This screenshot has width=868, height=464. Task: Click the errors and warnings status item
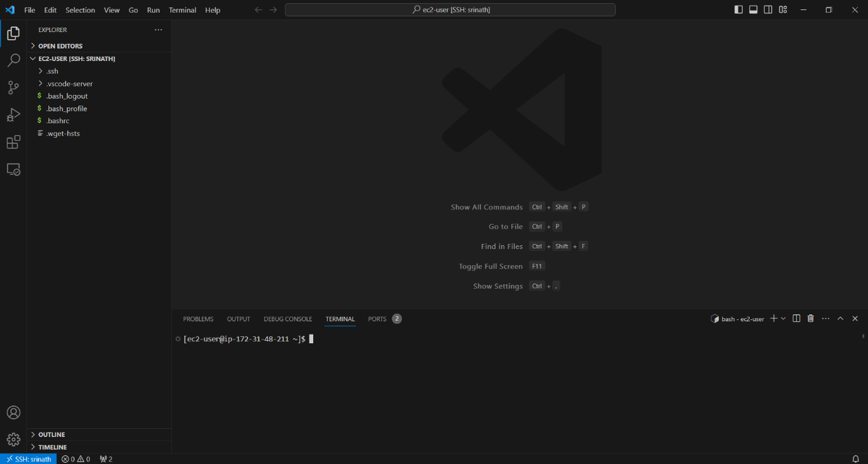coord(75,459)
